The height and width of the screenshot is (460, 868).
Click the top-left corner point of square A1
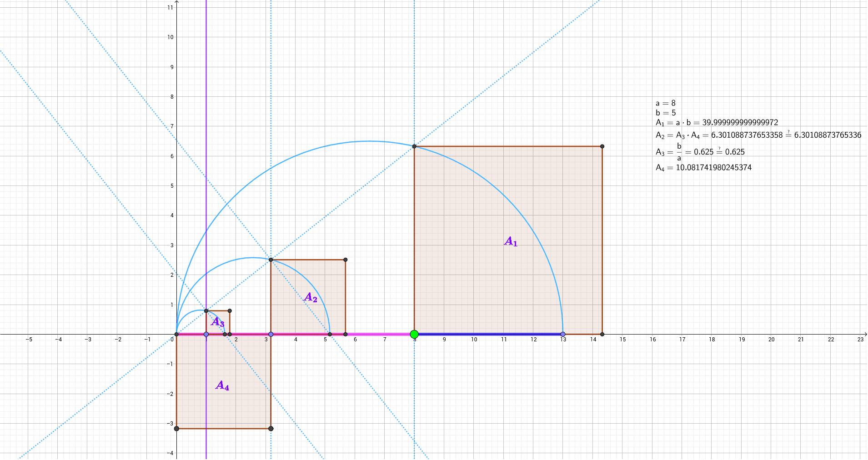pyautogui.click(x=414, y=146)
